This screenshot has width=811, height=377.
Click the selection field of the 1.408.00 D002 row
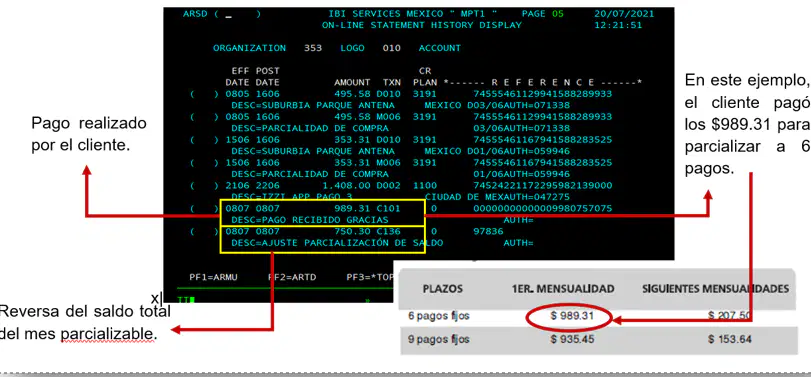tap(204, 186)
